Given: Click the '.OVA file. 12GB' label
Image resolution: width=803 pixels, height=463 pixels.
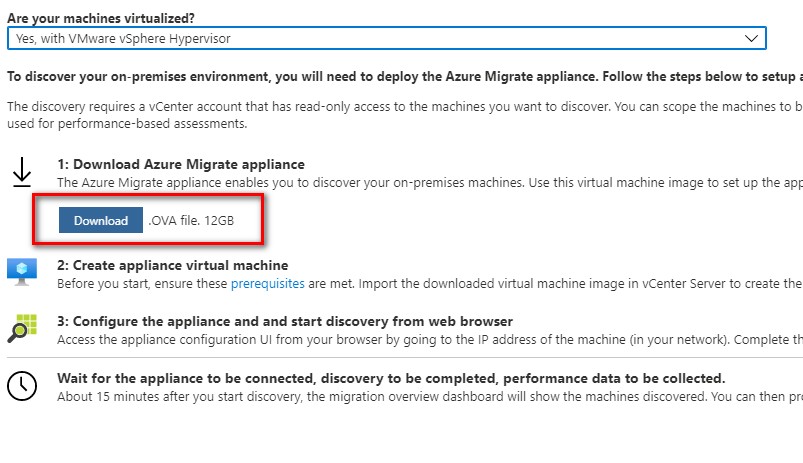Looking at the screenshot, I should click(191, 221).
